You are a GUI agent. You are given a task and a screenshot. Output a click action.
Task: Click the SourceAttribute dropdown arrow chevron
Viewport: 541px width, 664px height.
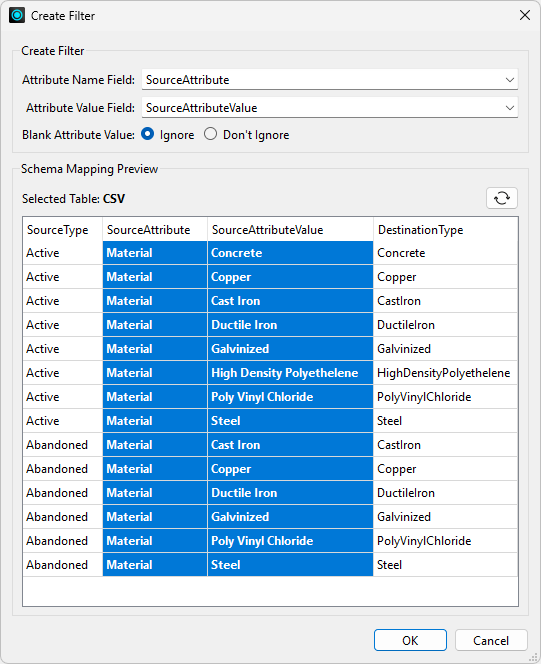pos(510,80)
